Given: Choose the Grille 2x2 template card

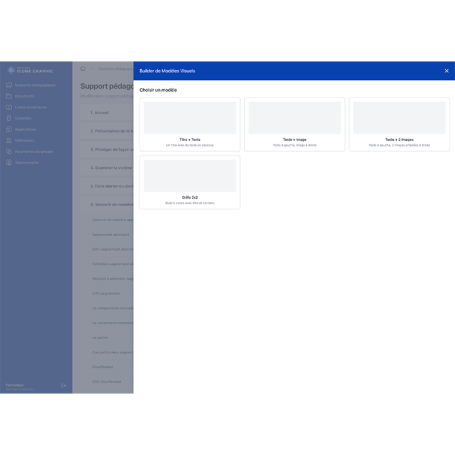Looking at the screenshot, I should [190, 182].
